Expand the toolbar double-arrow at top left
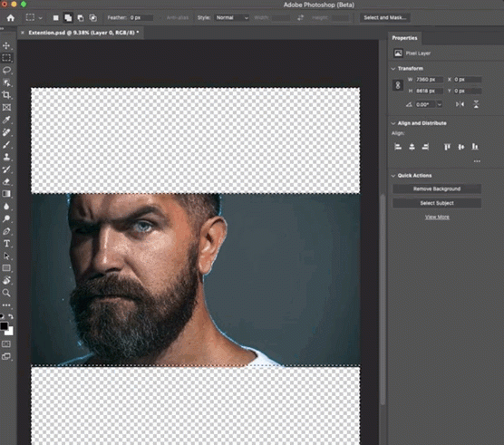 2,29
